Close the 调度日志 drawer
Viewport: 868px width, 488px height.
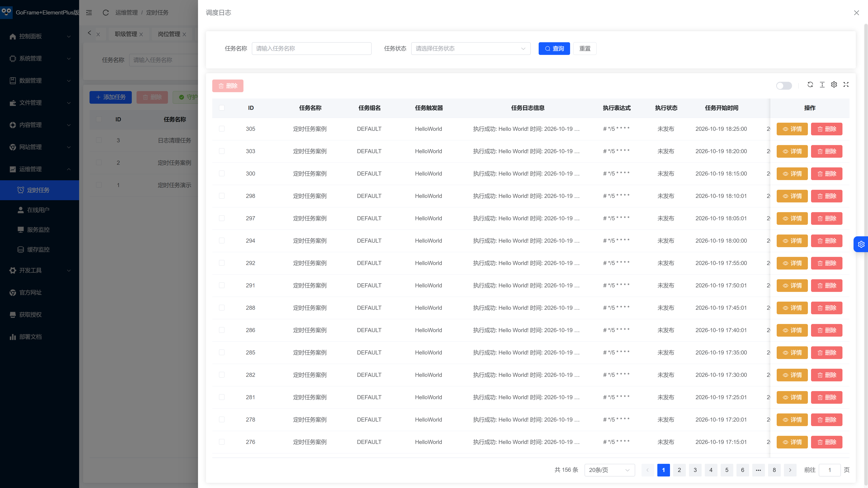click(x=856, y=13)
